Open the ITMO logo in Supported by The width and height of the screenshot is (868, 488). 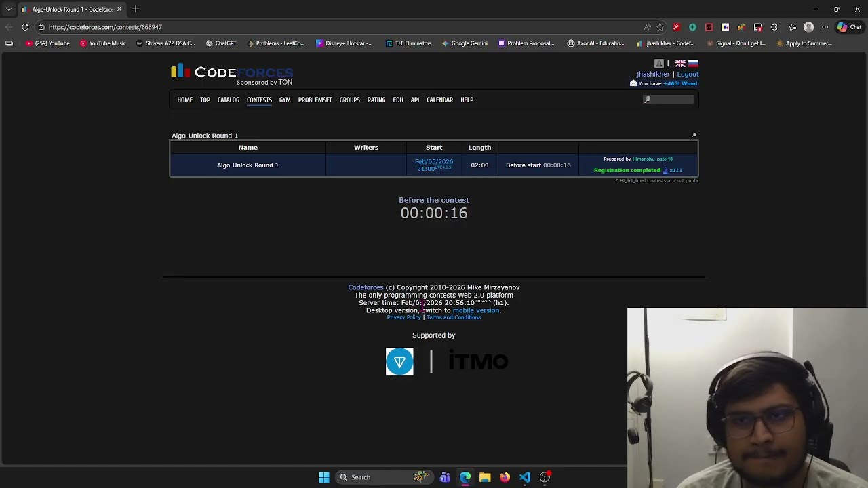tap(478, 361)
